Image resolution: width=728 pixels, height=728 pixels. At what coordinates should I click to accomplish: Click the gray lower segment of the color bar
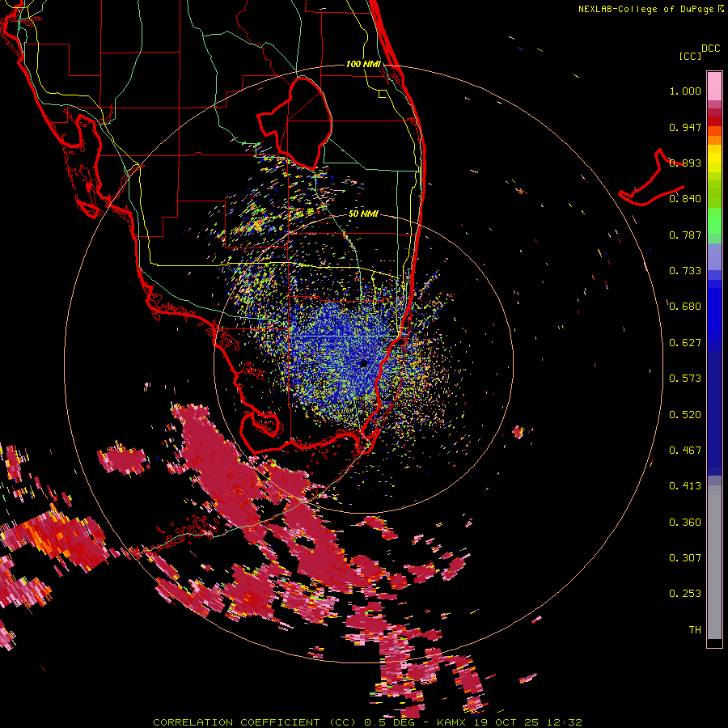click(714, 562)
